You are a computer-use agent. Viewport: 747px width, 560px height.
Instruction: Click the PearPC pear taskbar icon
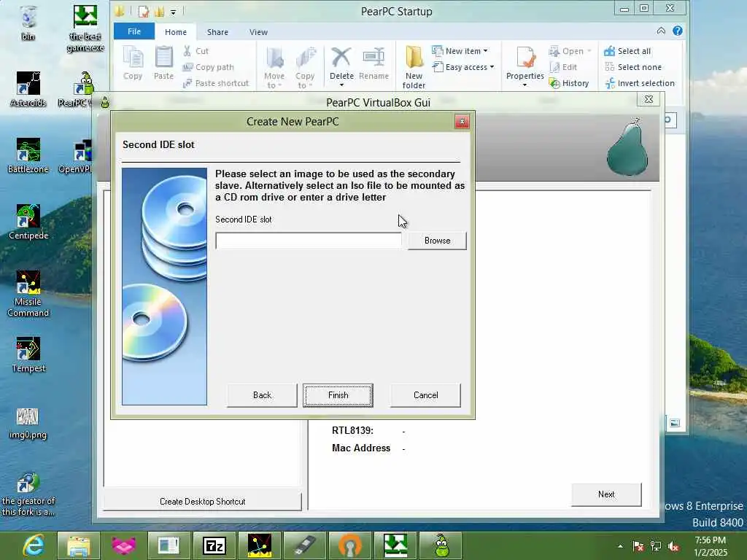[x=441, y=545]
